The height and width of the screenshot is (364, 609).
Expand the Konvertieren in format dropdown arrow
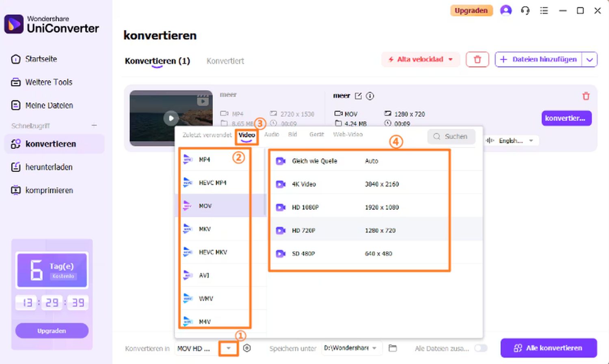point(229,349)
